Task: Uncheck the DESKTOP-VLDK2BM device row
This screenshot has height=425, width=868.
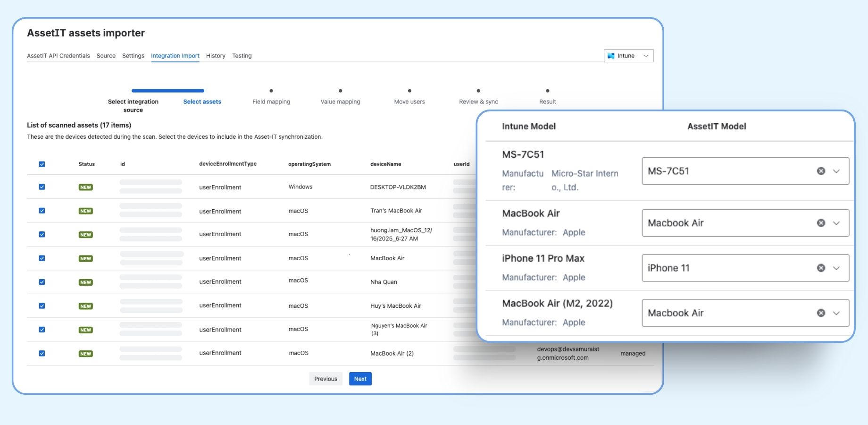Action: [42, 187]
